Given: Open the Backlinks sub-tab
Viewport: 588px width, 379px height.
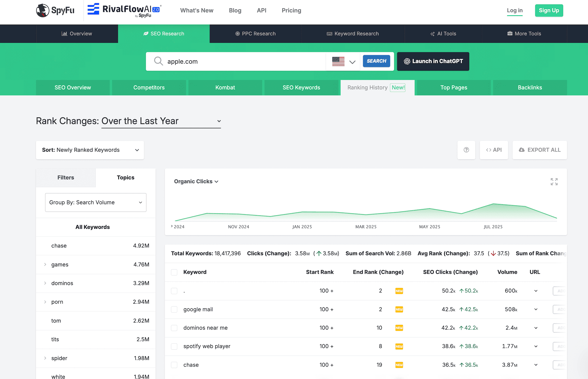Looking at the screenshot, I should (x=530, y=87).
